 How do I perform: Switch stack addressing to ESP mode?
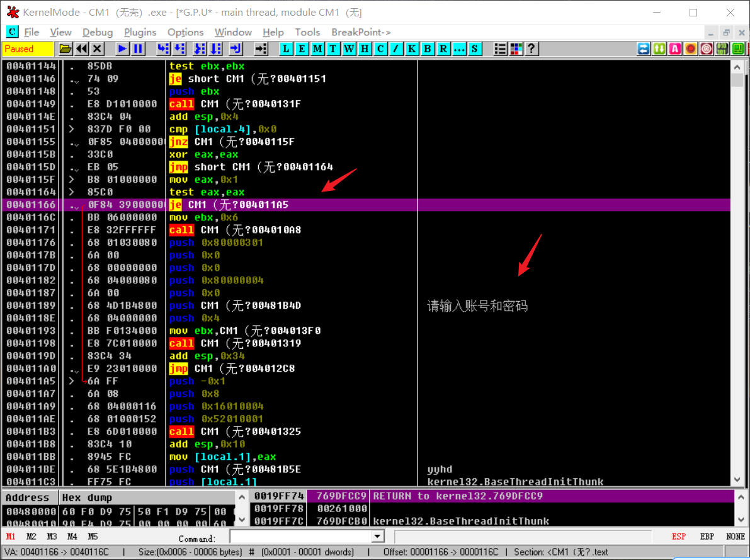click(x=678, y=537)
